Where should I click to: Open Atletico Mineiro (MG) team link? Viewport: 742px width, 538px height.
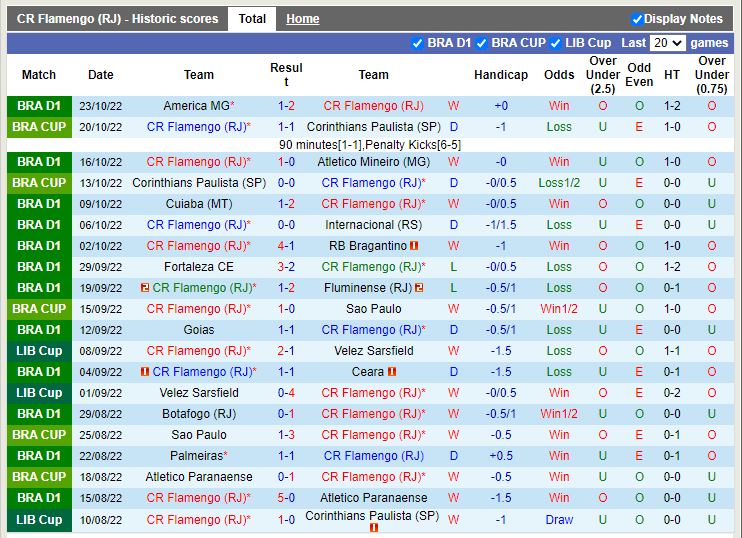(x=373, y=162)
